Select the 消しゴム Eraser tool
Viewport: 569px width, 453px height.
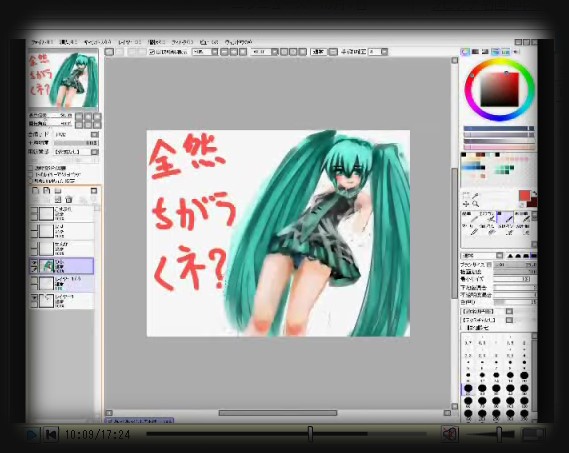(x=488, y=229)
